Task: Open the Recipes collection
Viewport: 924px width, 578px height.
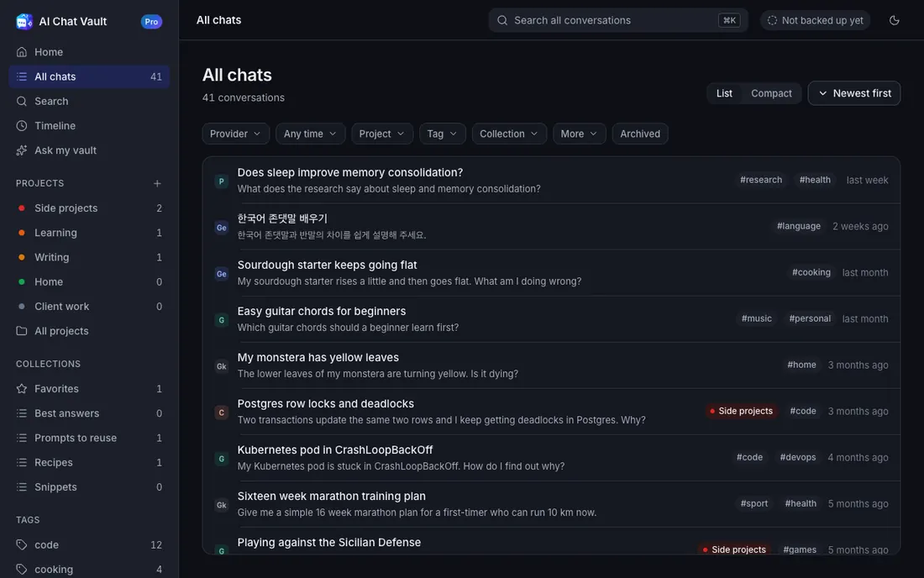Action: point(89,463)
